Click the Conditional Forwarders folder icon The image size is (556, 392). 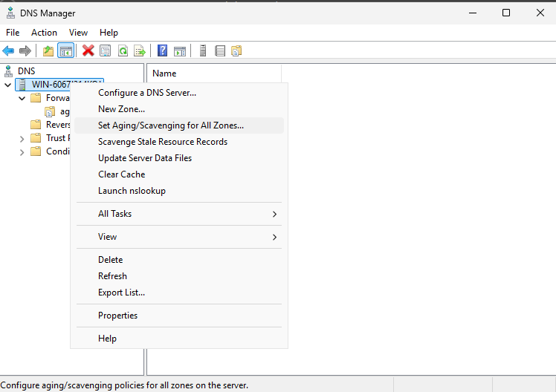[x=36, y=151]
